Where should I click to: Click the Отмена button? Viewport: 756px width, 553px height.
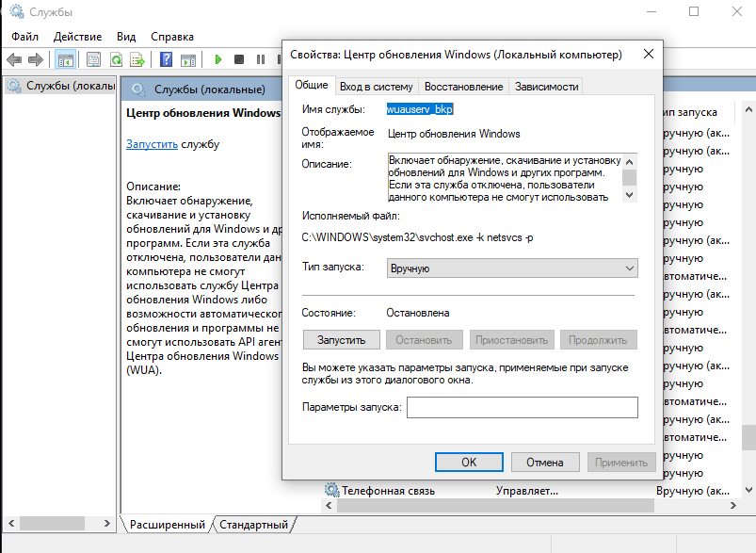[x=545, y=463]
